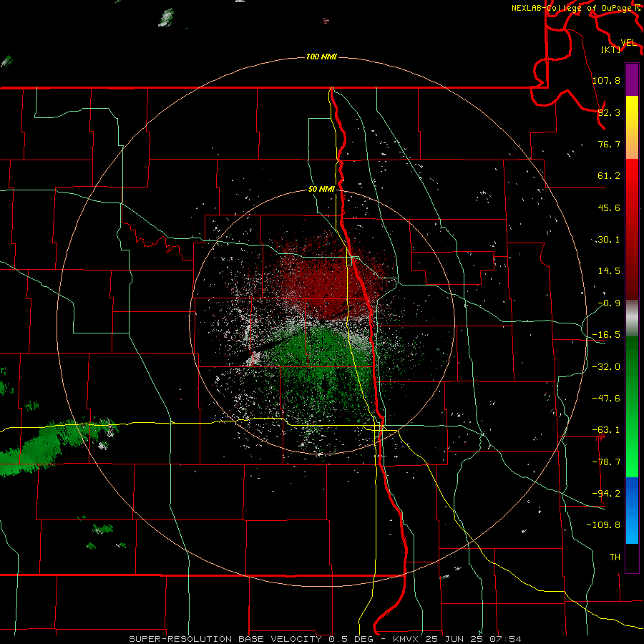Click the 14.5 scale value
The image size is (644, 644).
pos(609,271)
